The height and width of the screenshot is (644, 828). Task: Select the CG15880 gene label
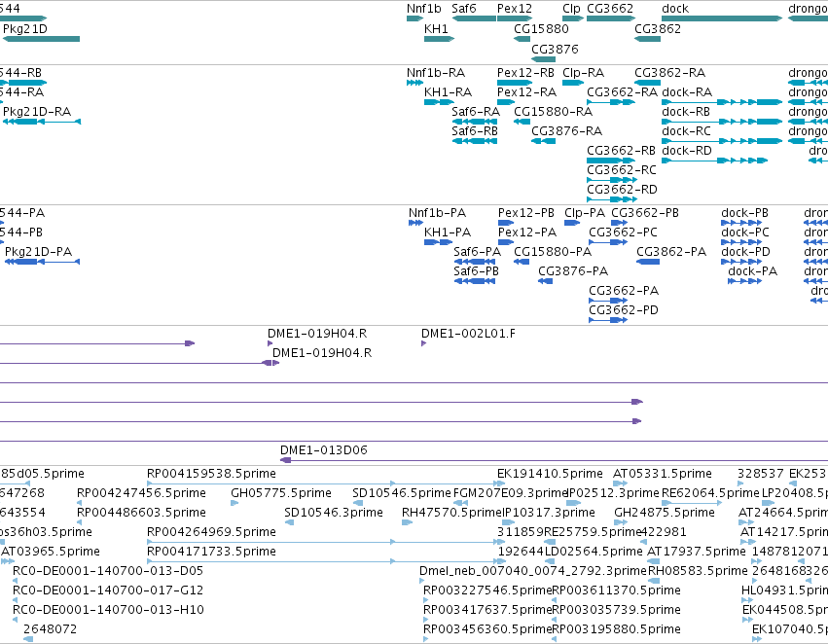[541, 28]
